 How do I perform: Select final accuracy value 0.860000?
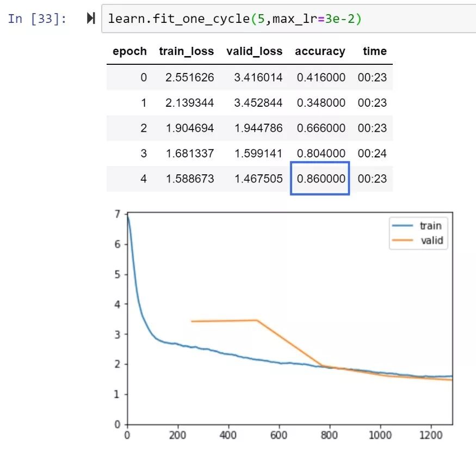point(321,179)
